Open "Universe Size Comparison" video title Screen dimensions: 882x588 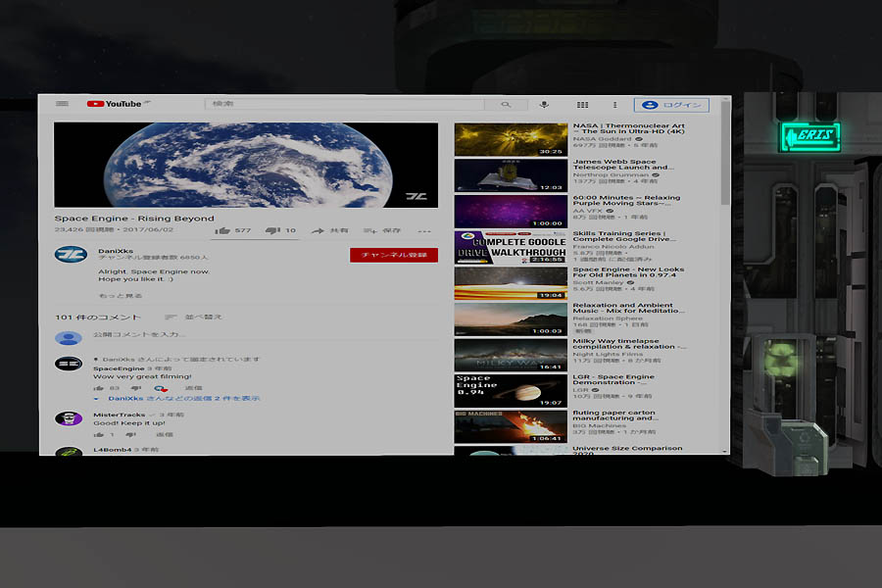pos(627,450)
